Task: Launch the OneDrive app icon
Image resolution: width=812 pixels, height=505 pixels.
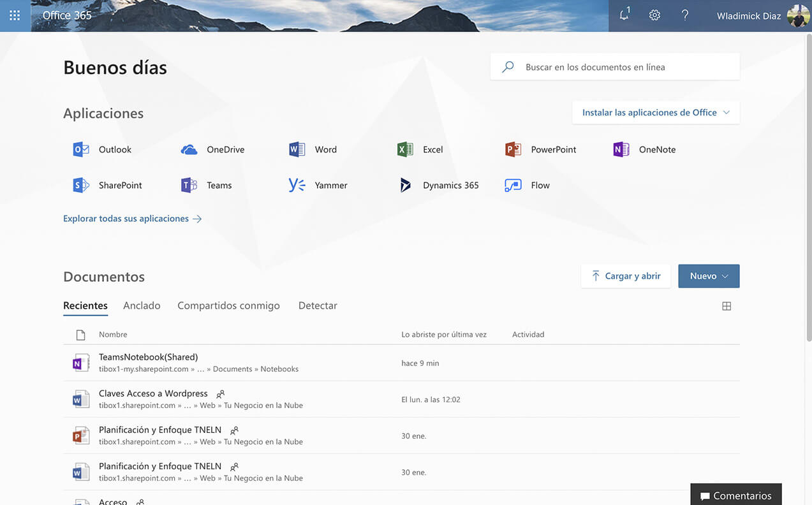Action: pos(189,150)
